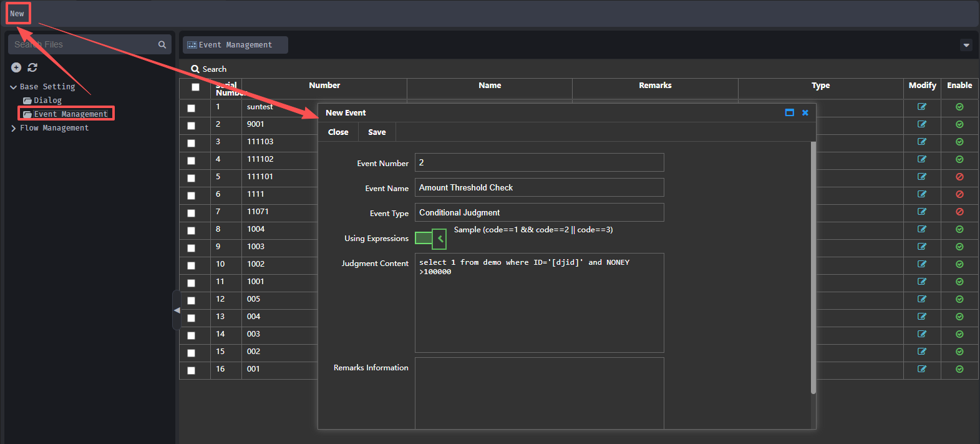Viewport: 980px width, 444px height.
Task: Open the dropdown arrow at tab bar right
Action: 966,45
